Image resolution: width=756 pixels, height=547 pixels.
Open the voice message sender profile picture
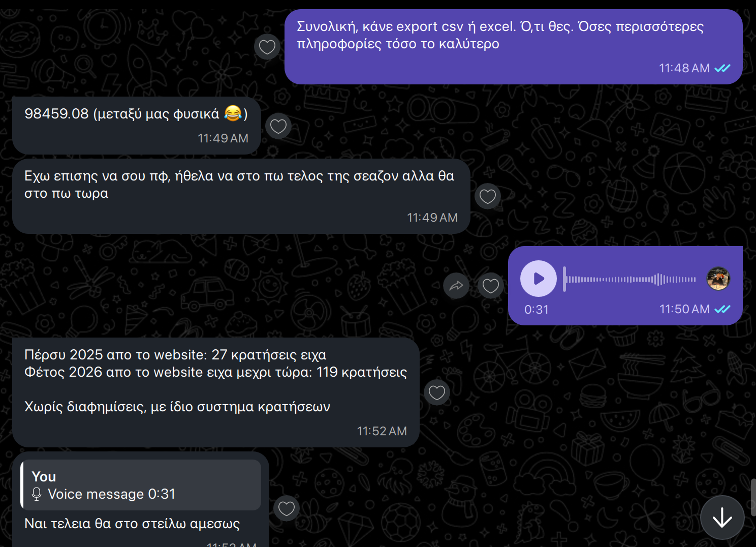(718, 279)
